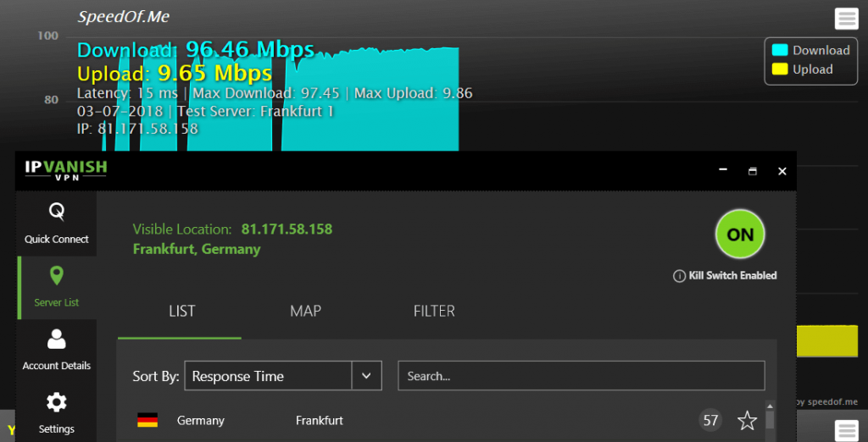This screenshot has width=868, height=442.
Task: Minimize the IPVanish window
Action: coord(722,171)
